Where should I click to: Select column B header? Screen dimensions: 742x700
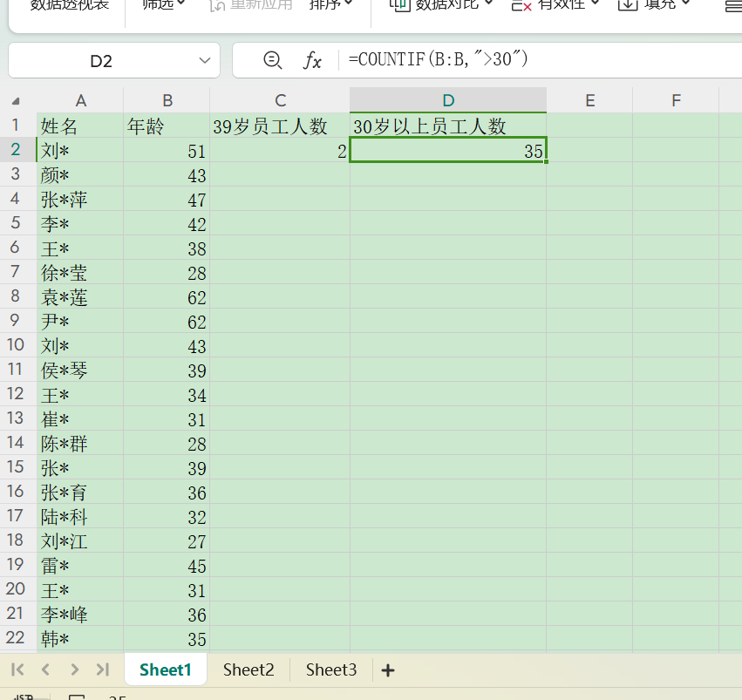[167, 100]
